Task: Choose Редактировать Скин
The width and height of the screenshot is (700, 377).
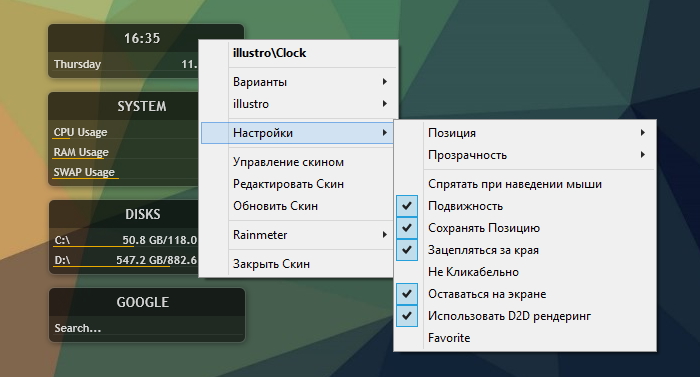Action: tap(298, 184)
